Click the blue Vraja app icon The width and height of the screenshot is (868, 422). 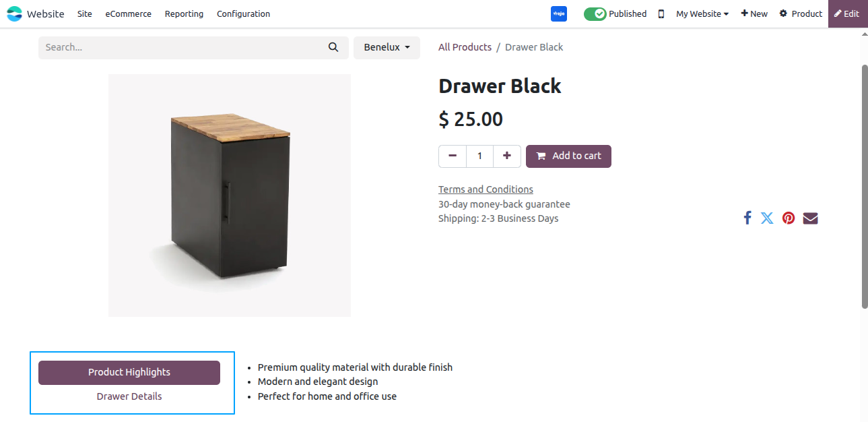coord(558,13)
